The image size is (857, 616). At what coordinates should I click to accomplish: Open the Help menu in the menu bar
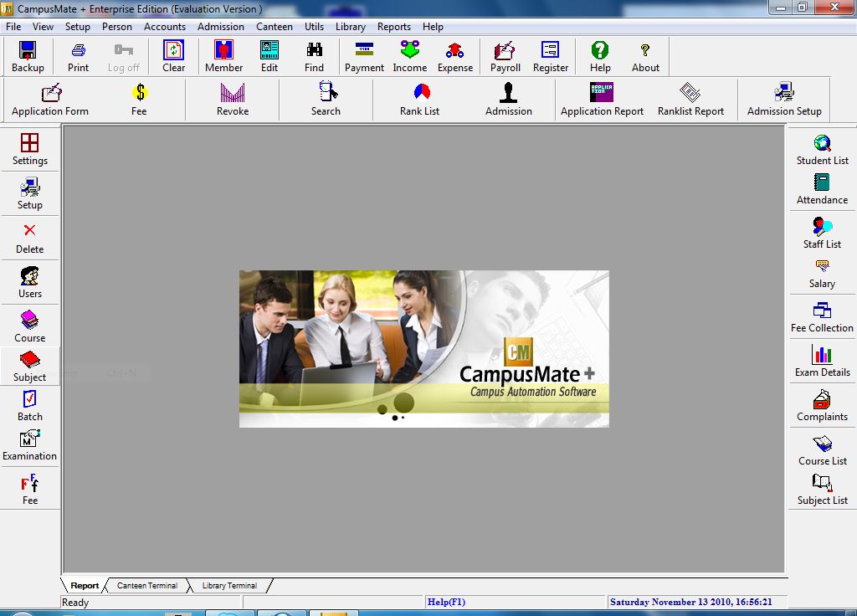tap(433, 27)
